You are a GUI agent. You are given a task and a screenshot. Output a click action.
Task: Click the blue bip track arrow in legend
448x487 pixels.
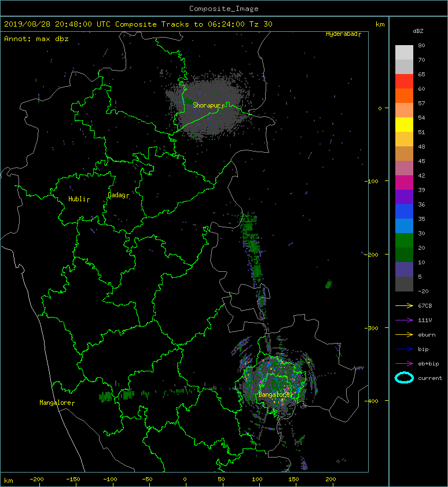point(404,349)
